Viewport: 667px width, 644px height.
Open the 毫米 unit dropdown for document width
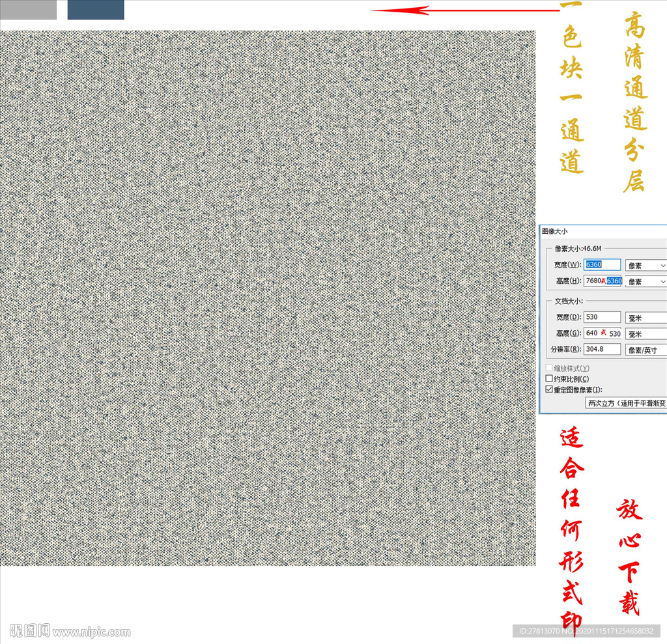click(x=646, y=318)
